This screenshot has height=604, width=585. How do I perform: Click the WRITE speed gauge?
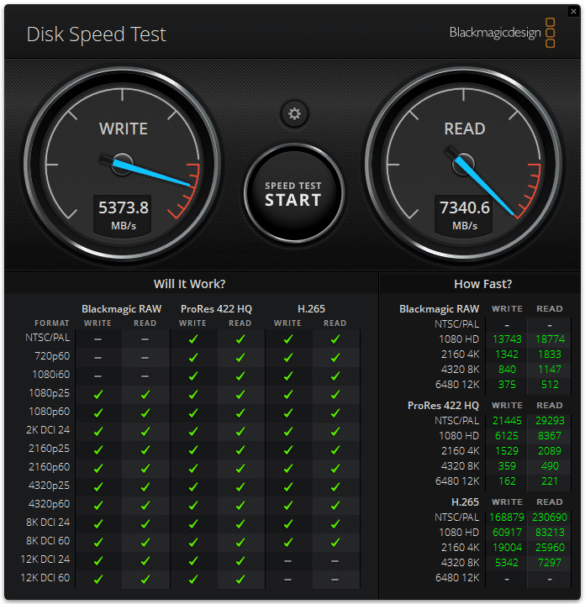122,164
